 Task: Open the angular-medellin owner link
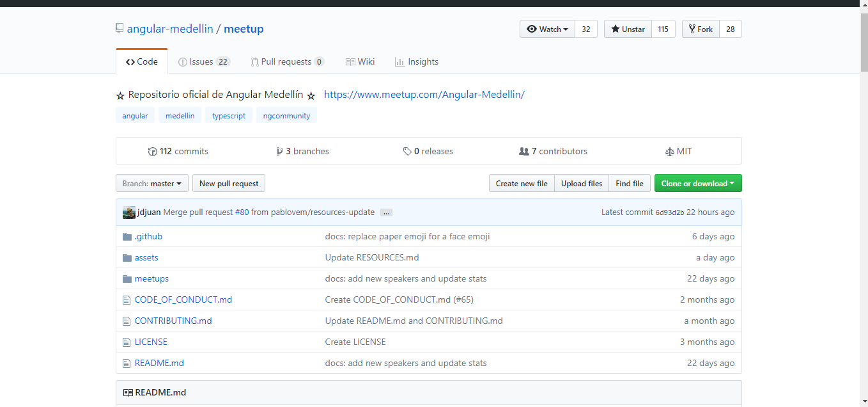pyautogui.click(x=169, y=29)
